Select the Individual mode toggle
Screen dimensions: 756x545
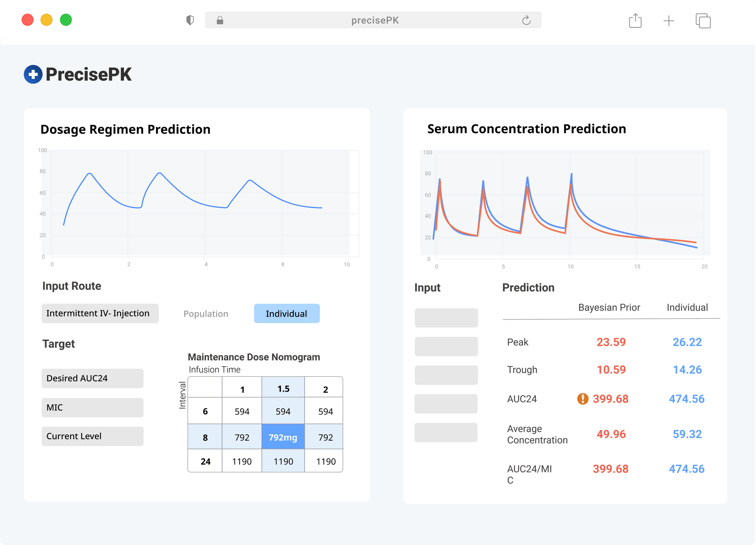pos(287,314)
